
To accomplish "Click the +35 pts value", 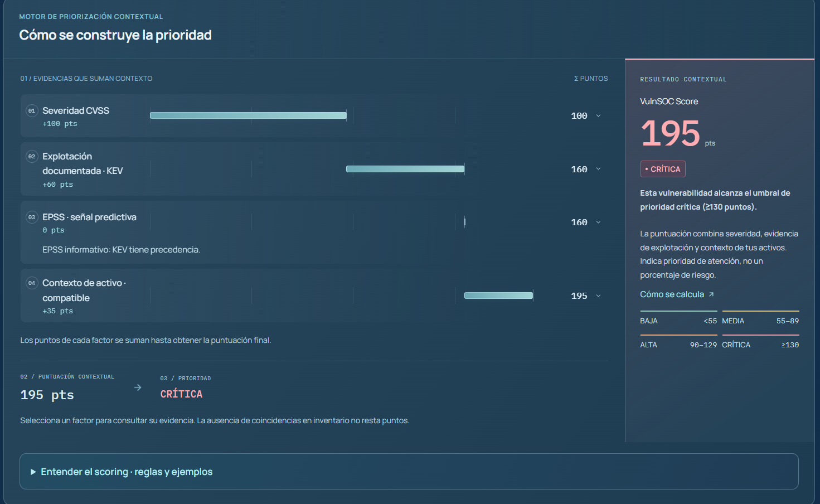I will coord(57,311).
